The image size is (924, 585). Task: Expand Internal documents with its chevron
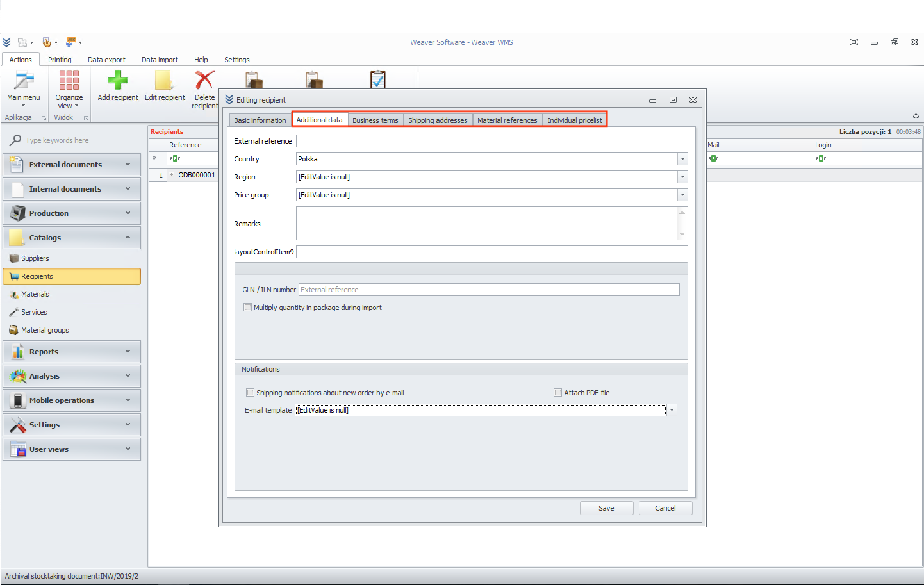(x=128, y=189)
